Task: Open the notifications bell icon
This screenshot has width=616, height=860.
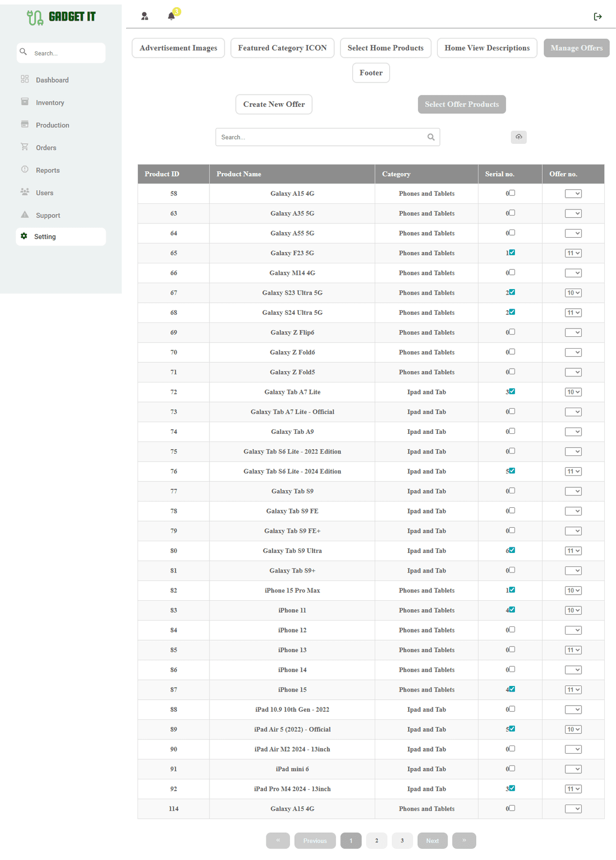Action: click(171, 16)
